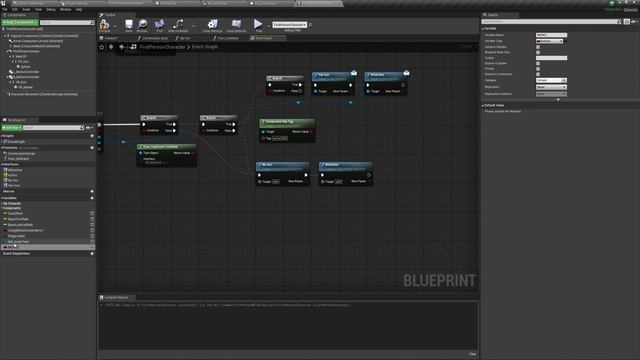640x360 pixels.
Task: Open the Category combo box
Action: (x=551, y=80)
